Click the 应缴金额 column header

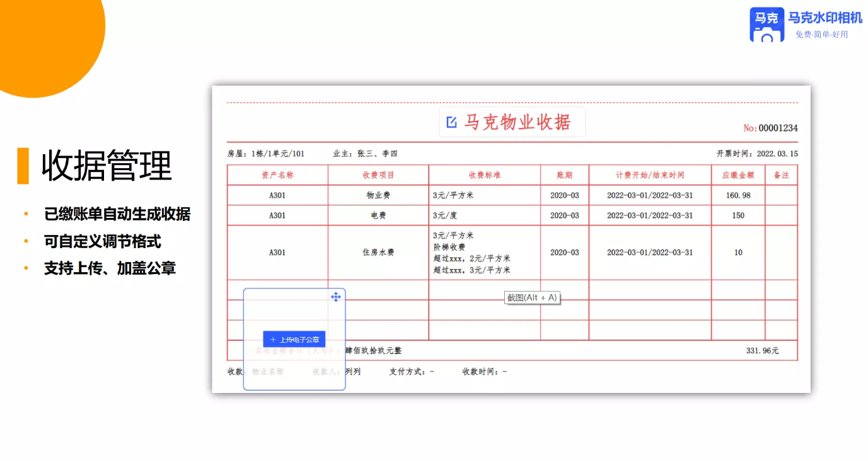[x=738, y=175]
